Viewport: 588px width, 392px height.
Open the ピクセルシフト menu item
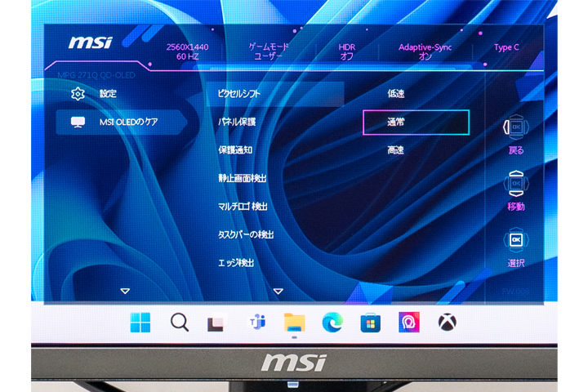pos(239,94)
